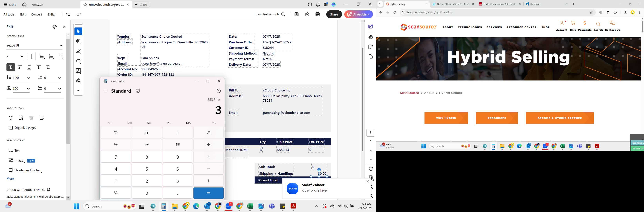This screenshot has width=644, height=212.
Task: Toggle Calculator keep on top
Action: tap(138, 91)
